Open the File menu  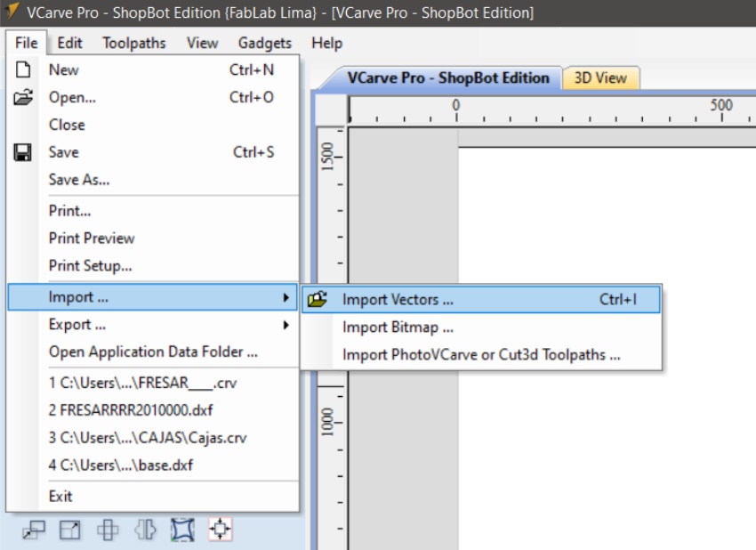[26, 43]
